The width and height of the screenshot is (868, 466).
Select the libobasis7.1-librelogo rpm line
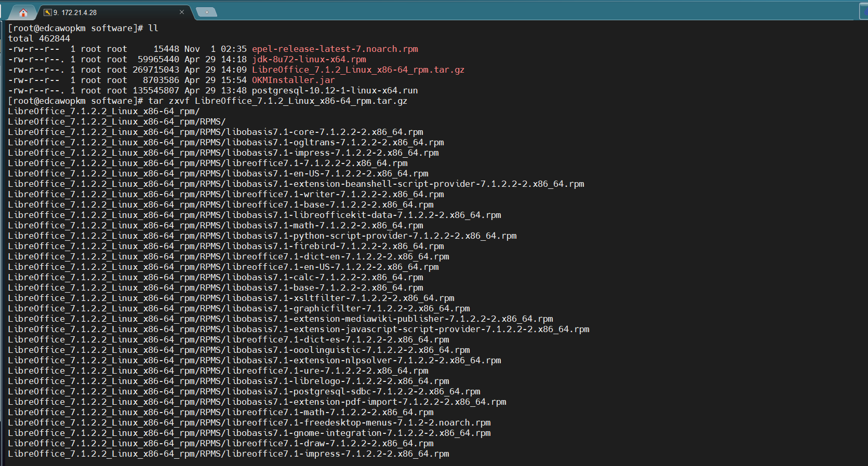coord(229,381)
